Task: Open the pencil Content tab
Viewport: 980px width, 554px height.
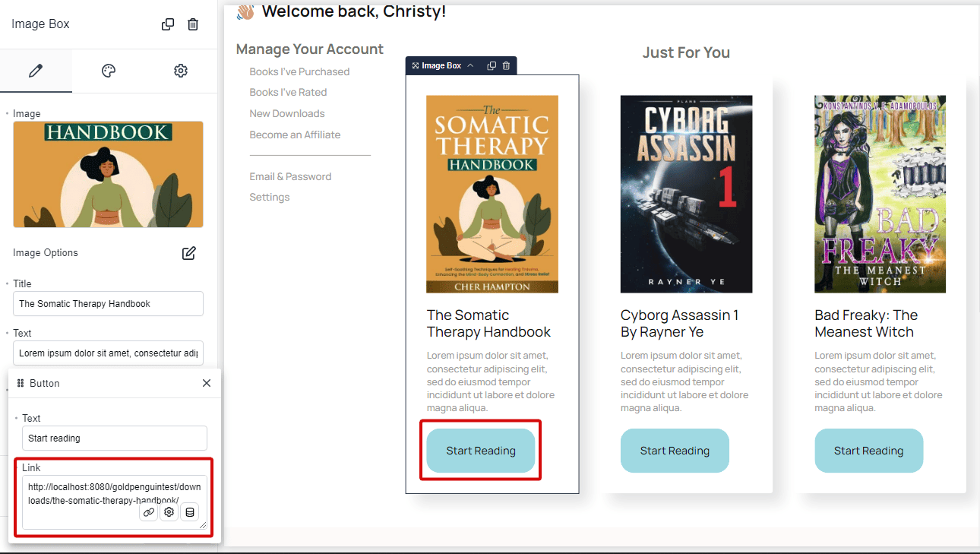Action: 36,71
